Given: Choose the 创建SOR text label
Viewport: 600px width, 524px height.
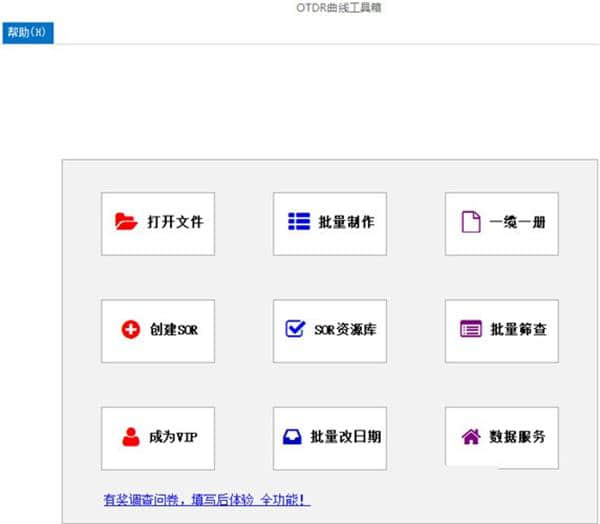Looking at the screenshot, I should click(x=174, y=329).
